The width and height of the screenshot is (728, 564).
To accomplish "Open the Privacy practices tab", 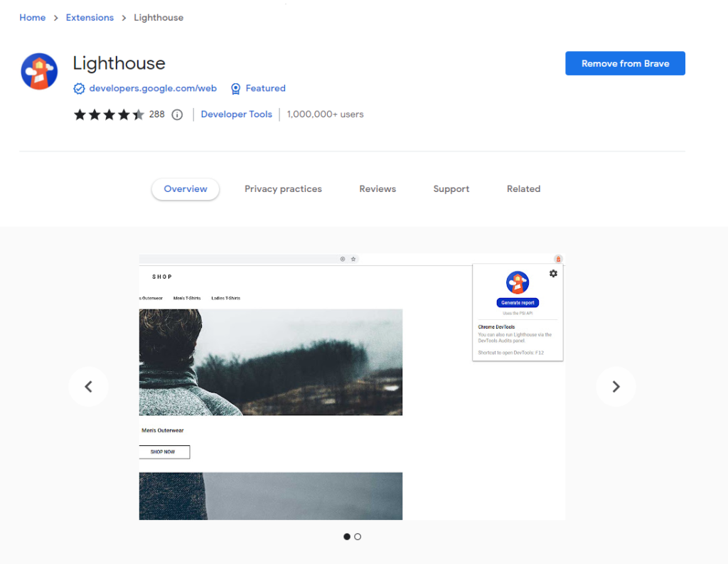I will [x=283, y=189].
